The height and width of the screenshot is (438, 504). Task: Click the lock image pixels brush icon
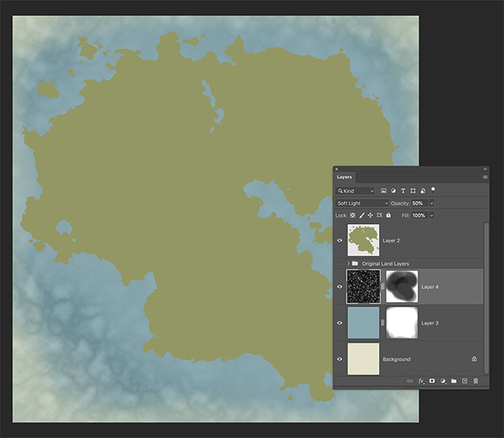(361, 216)
